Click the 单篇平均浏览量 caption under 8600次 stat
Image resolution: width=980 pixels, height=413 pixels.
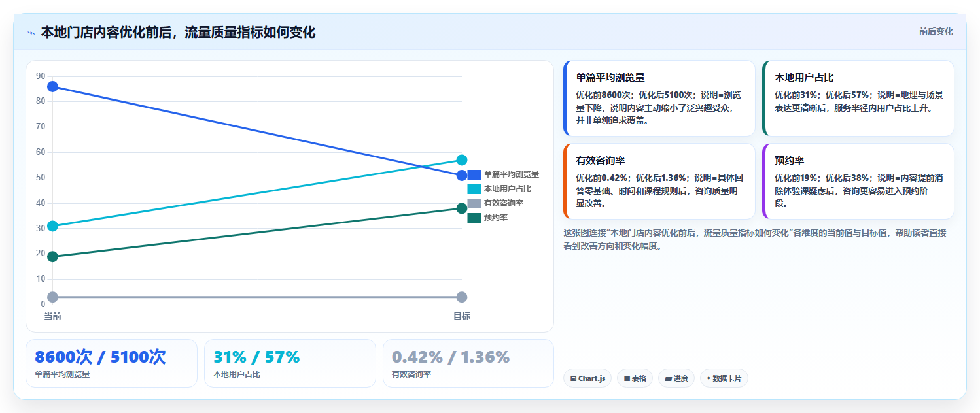tap(62, 375)
